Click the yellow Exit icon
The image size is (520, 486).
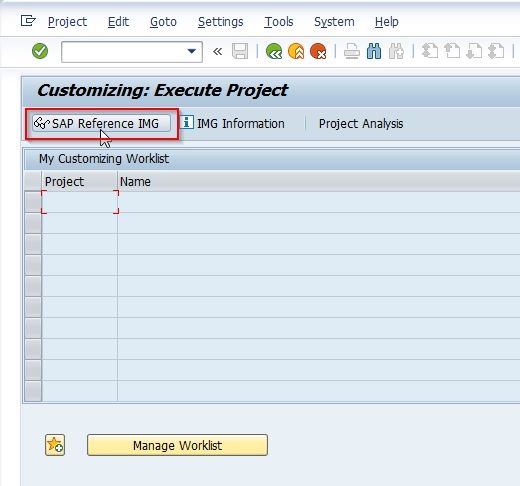point(296,51)
